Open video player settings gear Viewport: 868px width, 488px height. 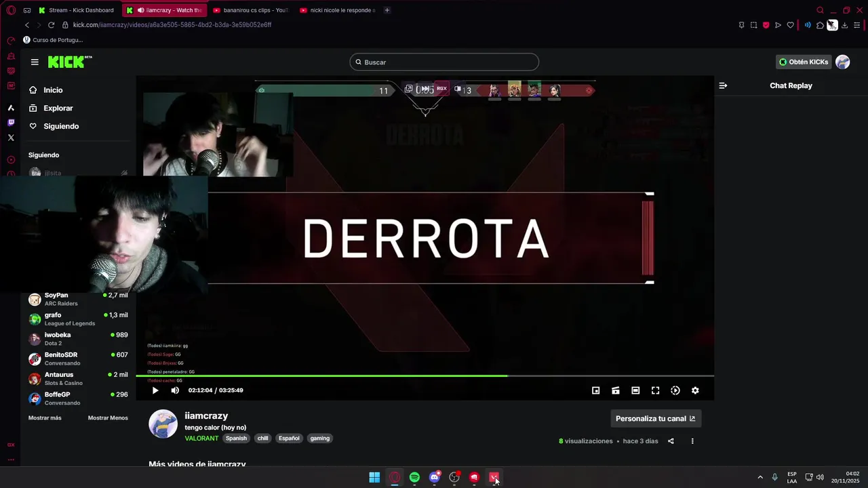point(695,390)
